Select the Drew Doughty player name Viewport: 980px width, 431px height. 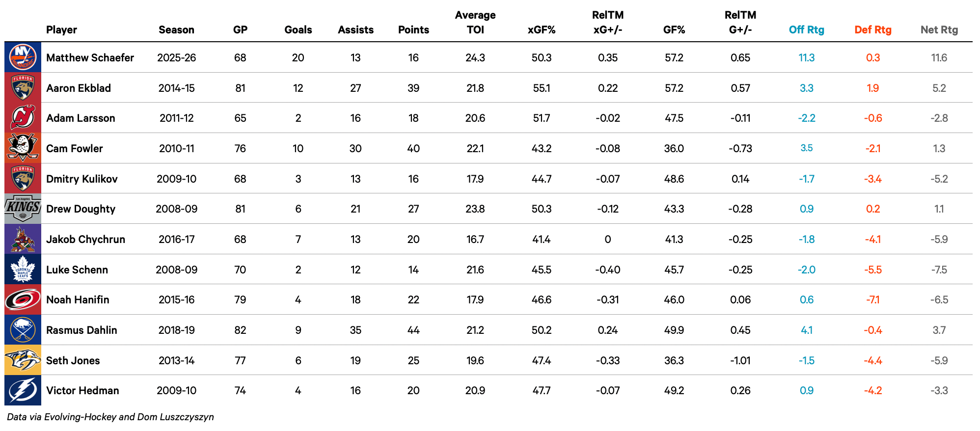[81, 209]
